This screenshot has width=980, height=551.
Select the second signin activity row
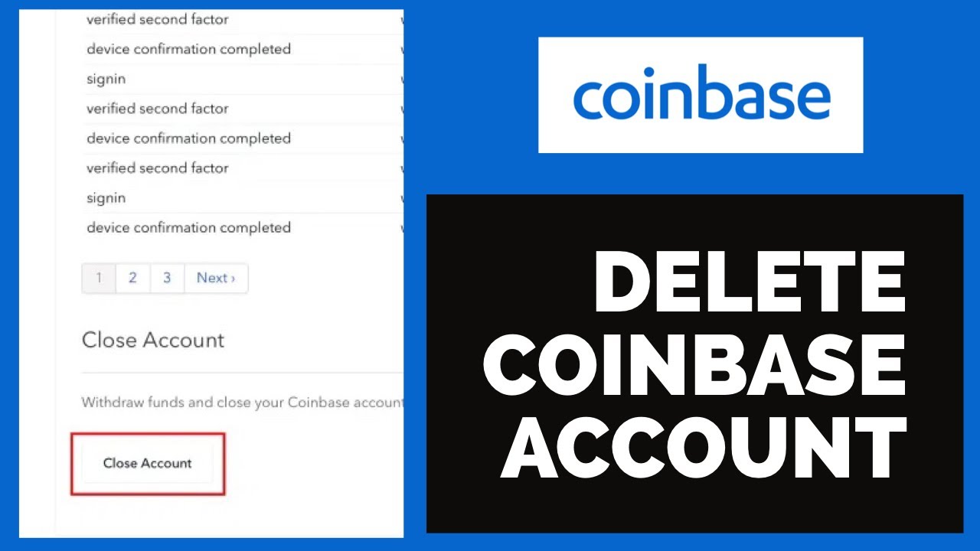pos(242,198)
